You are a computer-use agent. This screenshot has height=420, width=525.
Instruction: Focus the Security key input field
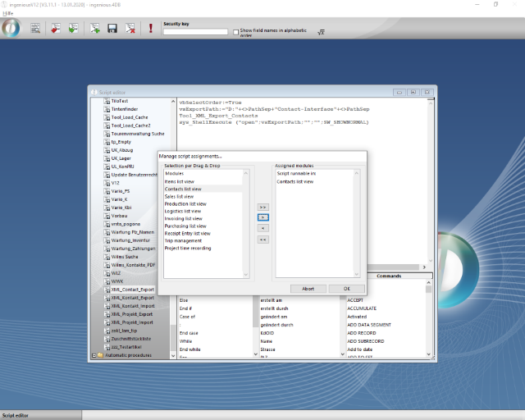click(195, 32)
